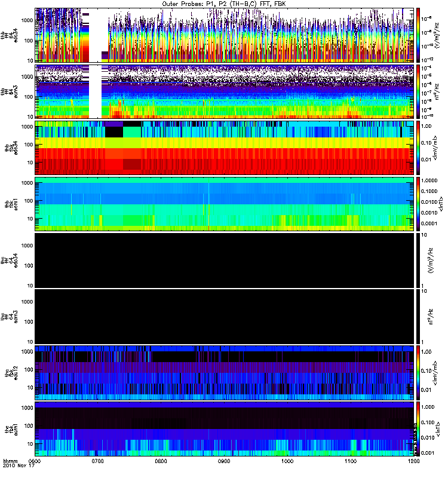The width and height of the screenshot is (448, 478).
Task: Click the 100 y-axis tick of thc fbk edc12 panel
Action: pyautogui.click(x=28, y=370)
